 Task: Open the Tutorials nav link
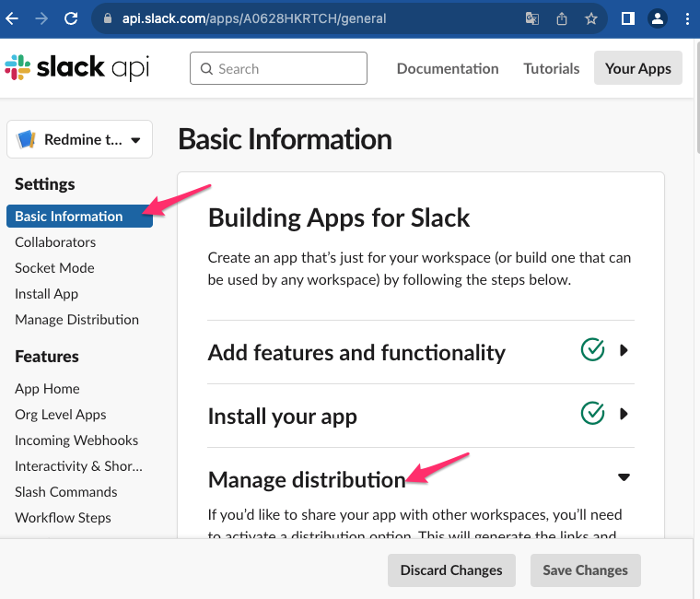552,68
